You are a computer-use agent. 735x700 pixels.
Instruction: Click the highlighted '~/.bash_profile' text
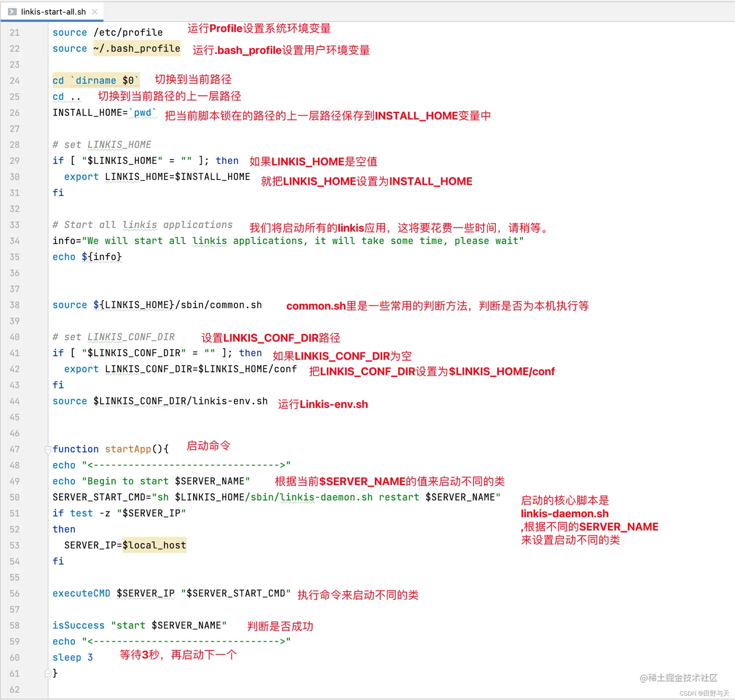137,49
